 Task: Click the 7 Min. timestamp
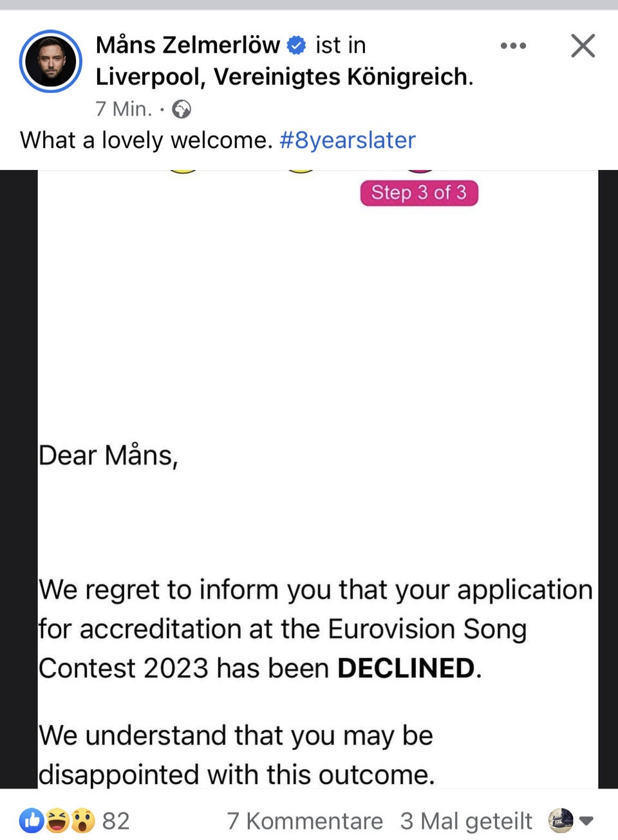tap(124, 109)
